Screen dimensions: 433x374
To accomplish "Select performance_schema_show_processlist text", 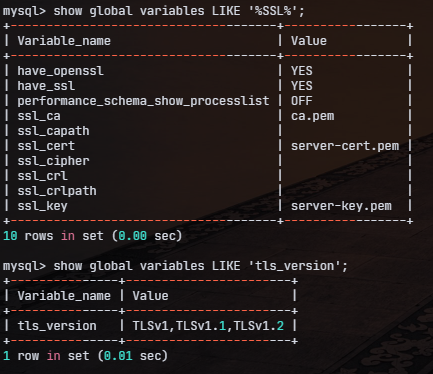I will [x=143, y=101].
